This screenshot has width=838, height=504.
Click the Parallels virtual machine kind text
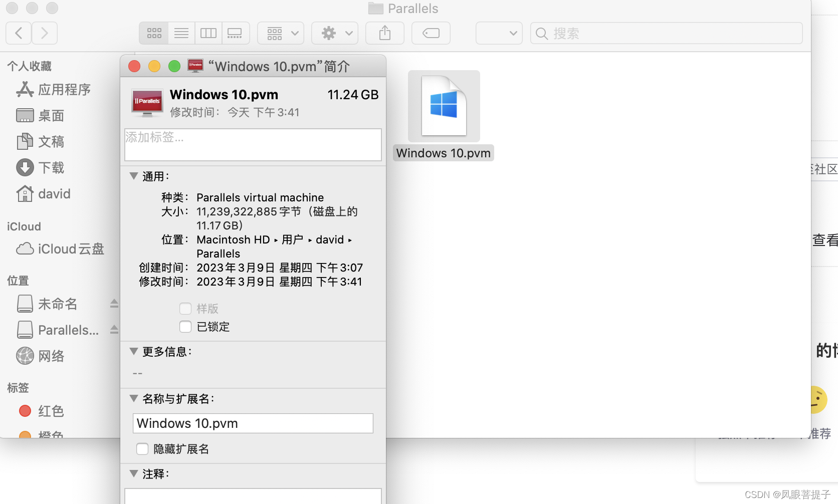click(260, 197)
